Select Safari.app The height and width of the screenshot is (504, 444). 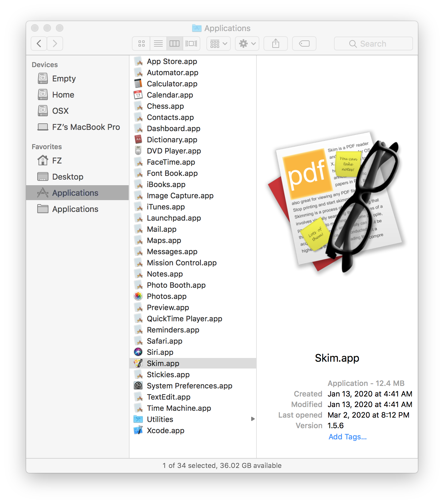[x=193, y=341]
